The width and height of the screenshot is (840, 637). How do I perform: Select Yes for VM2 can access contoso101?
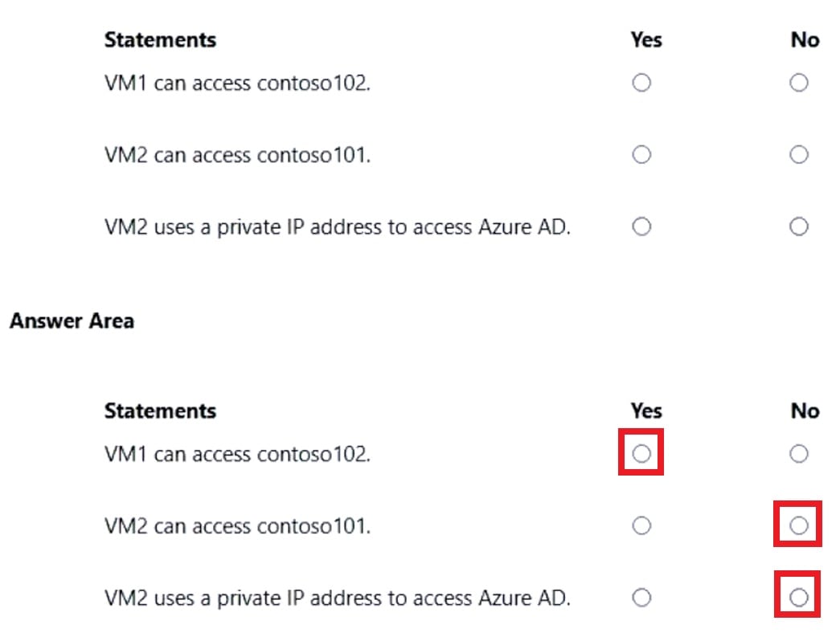coord(641,154)
